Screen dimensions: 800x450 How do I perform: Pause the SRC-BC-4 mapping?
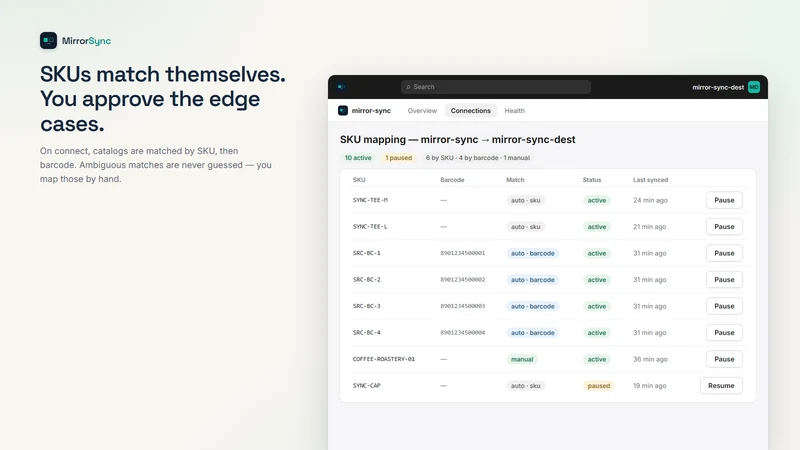pyautogui.click(x=724, y=333)
